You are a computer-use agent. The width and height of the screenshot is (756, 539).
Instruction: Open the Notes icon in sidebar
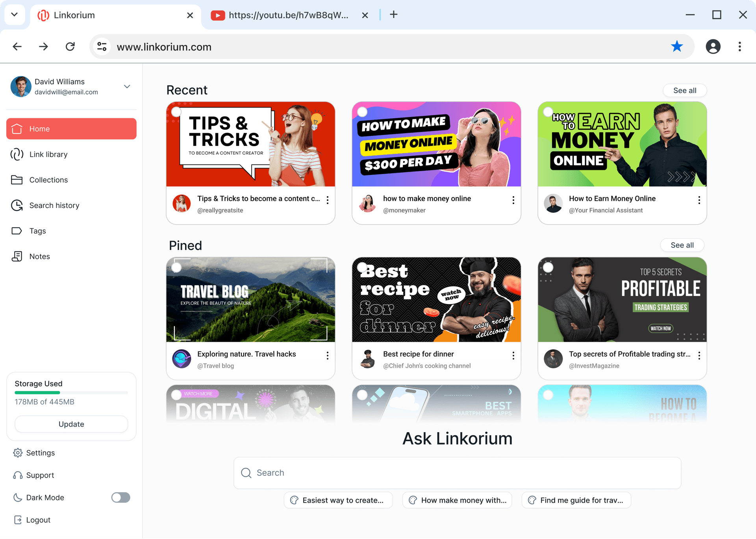click(x=17, y=256)
